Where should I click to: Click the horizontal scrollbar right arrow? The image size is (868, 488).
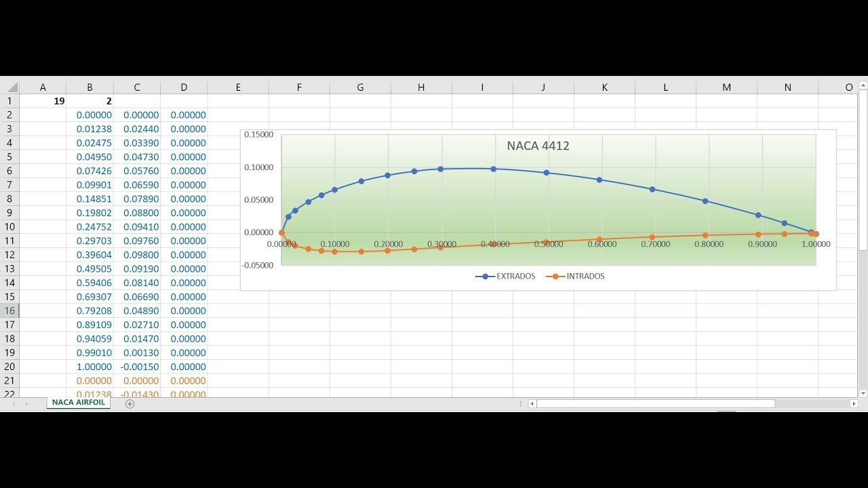pos(854,404)
